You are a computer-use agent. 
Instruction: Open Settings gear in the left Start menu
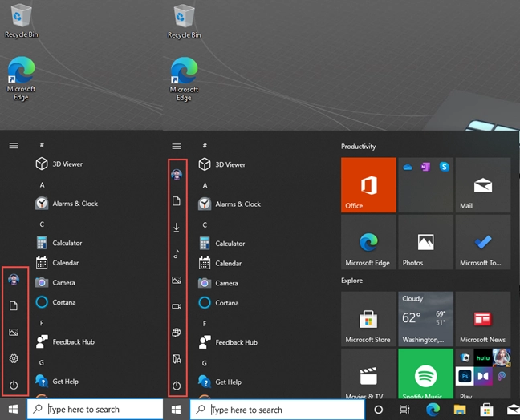14,358
